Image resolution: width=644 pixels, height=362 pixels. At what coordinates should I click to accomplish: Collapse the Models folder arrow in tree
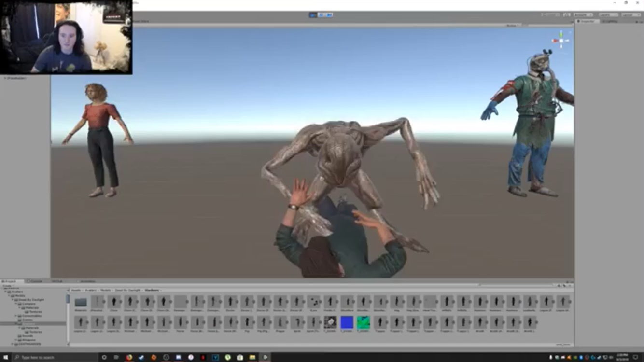coord(9,296)
